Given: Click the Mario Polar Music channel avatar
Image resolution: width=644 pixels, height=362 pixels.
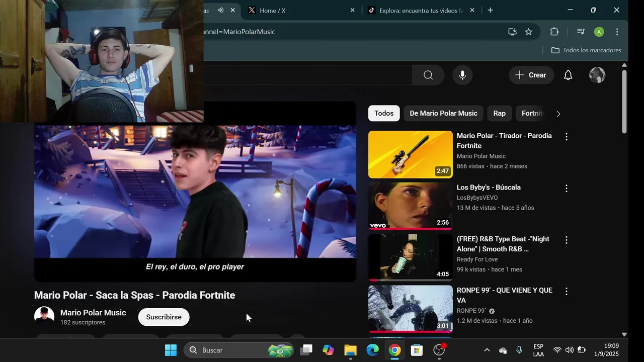Looking at the screenshot, I should coord(44,316).
